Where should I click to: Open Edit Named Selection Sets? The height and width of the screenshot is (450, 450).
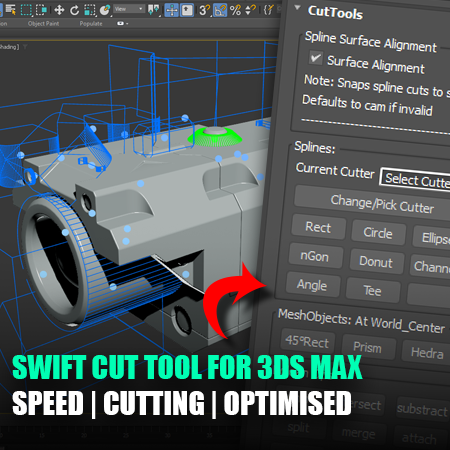coord(268,10)
